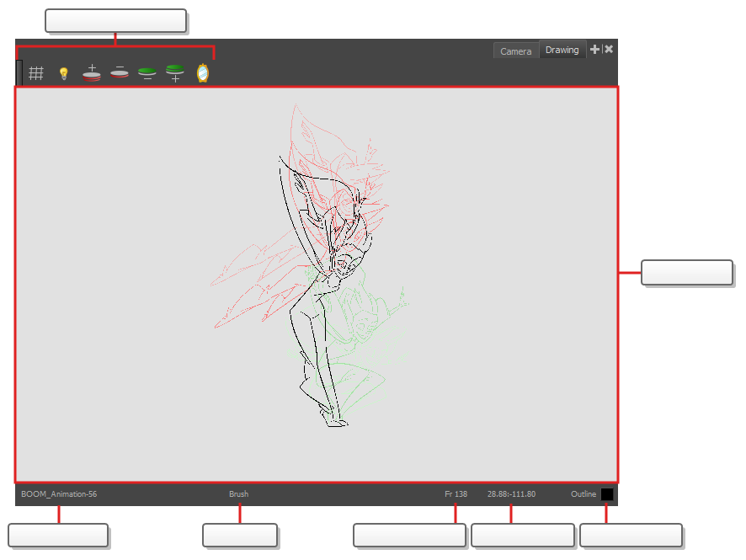Close the view with the X icon
This screenshot has width=746, height=560.
609,50
